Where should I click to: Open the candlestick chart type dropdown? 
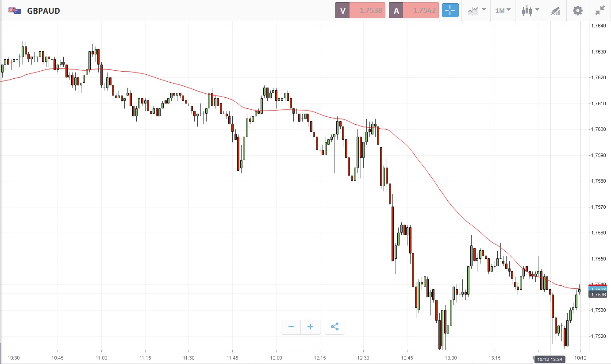click(x=530, y=11)
